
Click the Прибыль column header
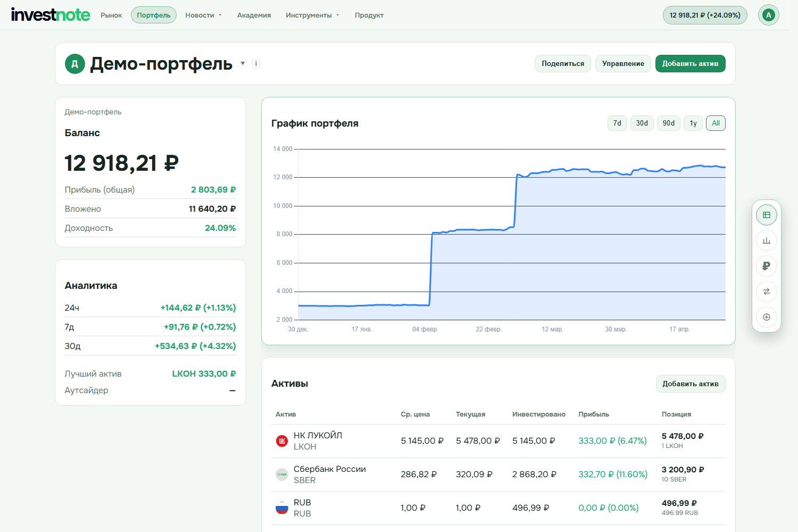coord(594,414)
